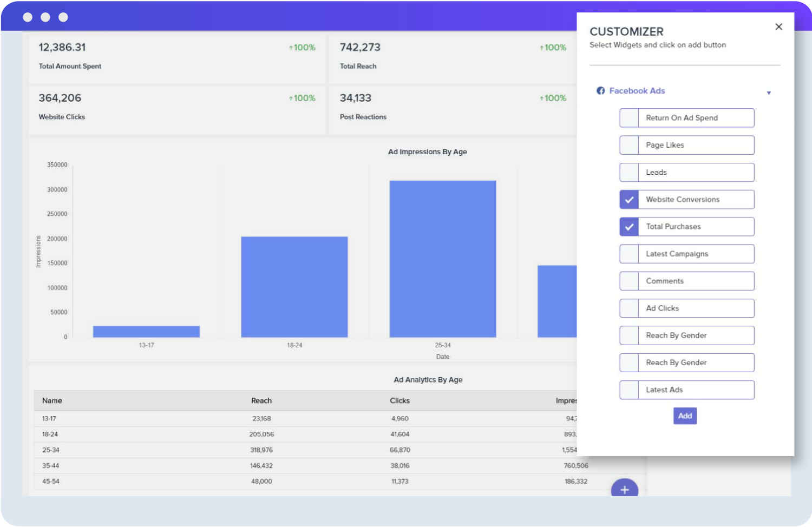Tick the Latest Campaigns checkbox
Screen dimensions: 812x527
tap(629, 254)
